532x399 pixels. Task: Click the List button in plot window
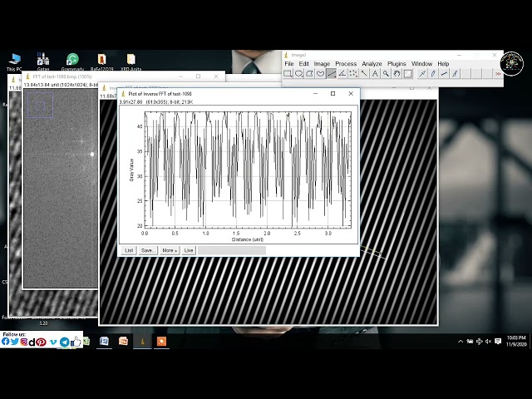click(x=129, y=250)
